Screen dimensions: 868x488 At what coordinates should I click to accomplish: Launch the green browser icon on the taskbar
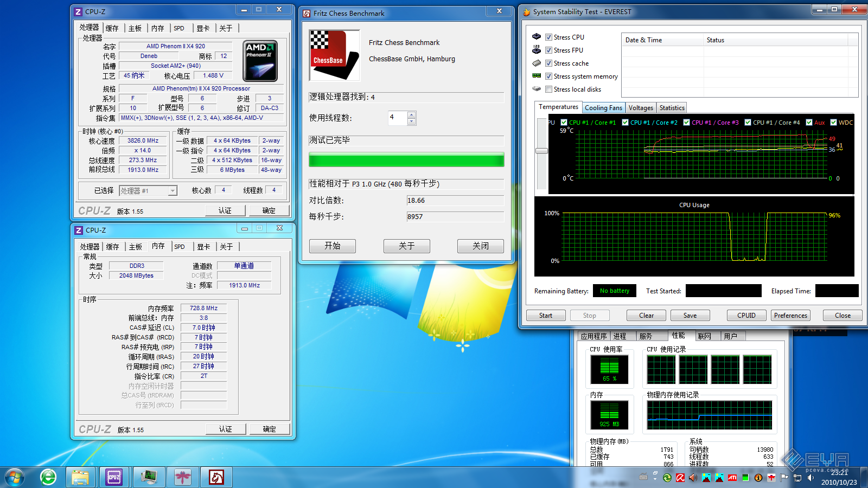click(x=48, y=477)
